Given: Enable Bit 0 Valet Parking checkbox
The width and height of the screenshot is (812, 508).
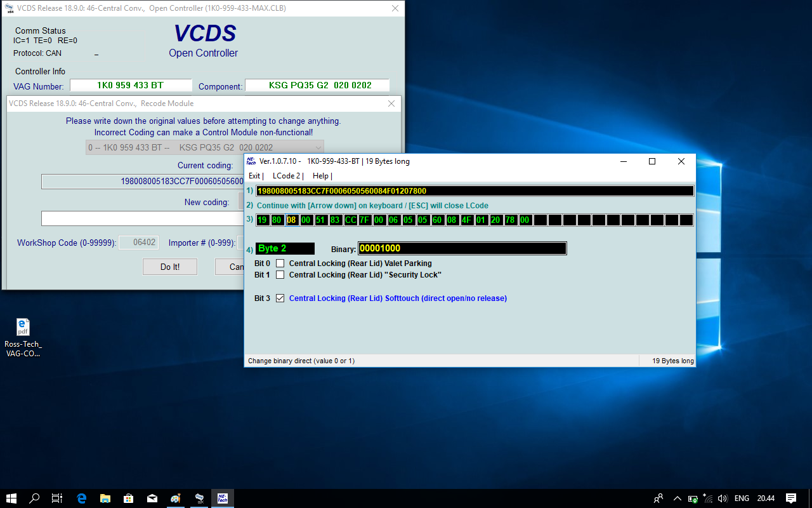Looking at the screenshot, I should click(280, 264).
